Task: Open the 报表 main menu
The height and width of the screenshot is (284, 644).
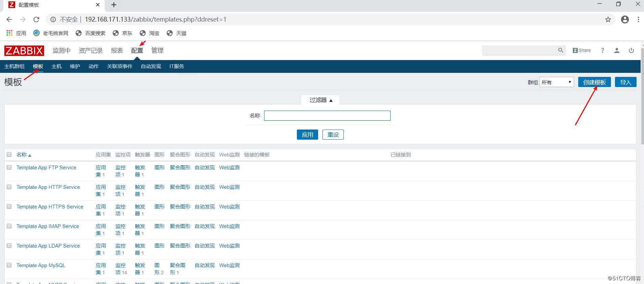Action: click(x=117, y=50)
